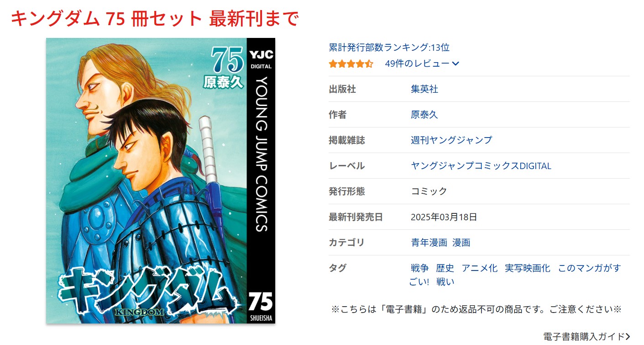Select the ヤングジャンプコミックスDIGITAL label link
The width and height of the screenshot is (644, 345).
[x=481, y=166]
